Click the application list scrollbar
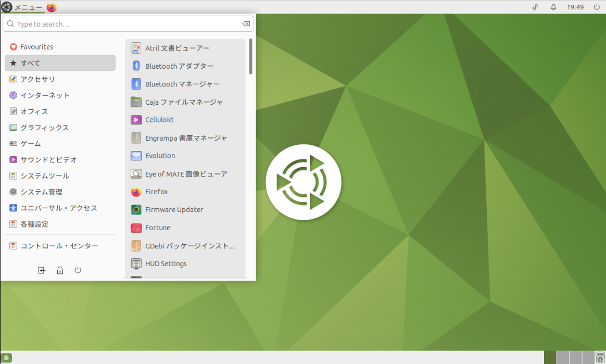Viewport: 606px width, 364px height. (x=250, y=56)
